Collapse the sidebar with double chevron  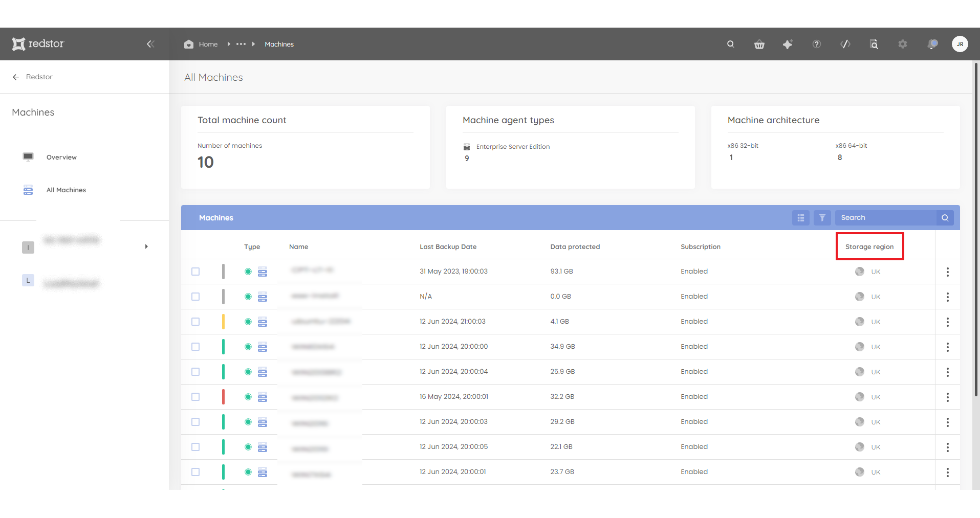150,44
